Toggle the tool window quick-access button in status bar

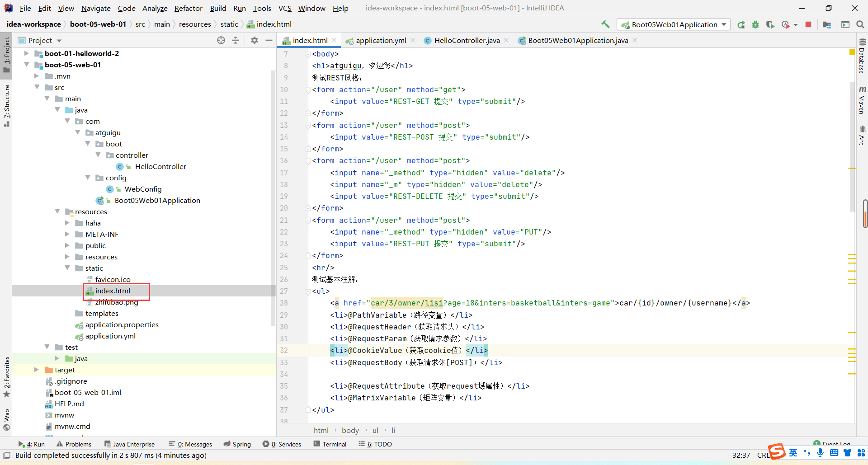click(7, 455)
